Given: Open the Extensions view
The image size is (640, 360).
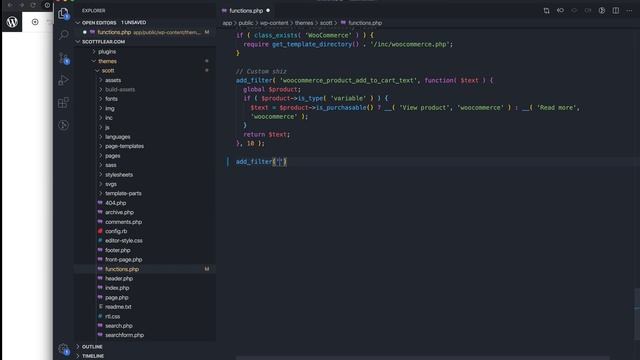Looking at the screenshot, I should [63, 102].
